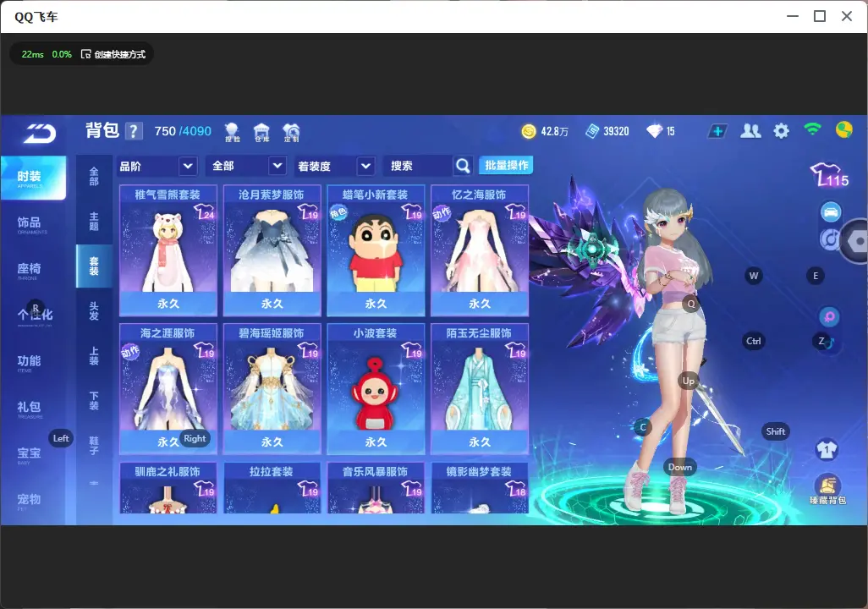This screenshot has width=868, height=609.
Task: Select the male gender toggle
Action: (x=829, y=343)
